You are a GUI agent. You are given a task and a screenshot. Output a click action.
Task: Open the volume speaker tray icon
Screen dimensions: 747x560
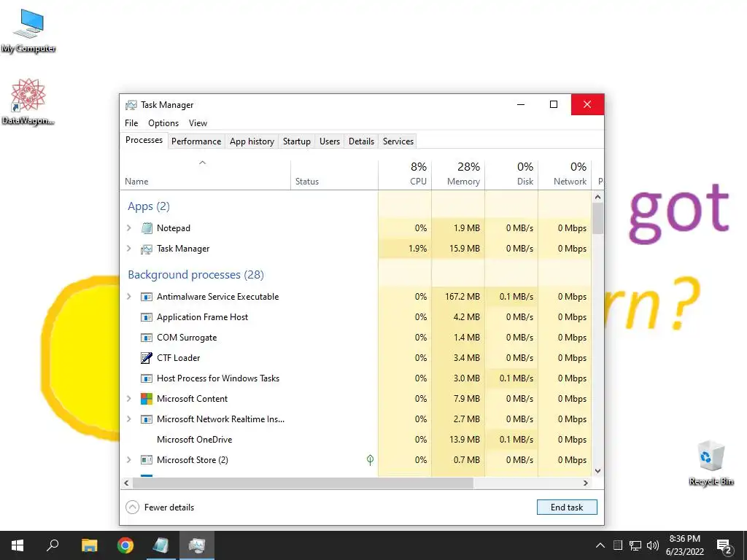(653, 545)
